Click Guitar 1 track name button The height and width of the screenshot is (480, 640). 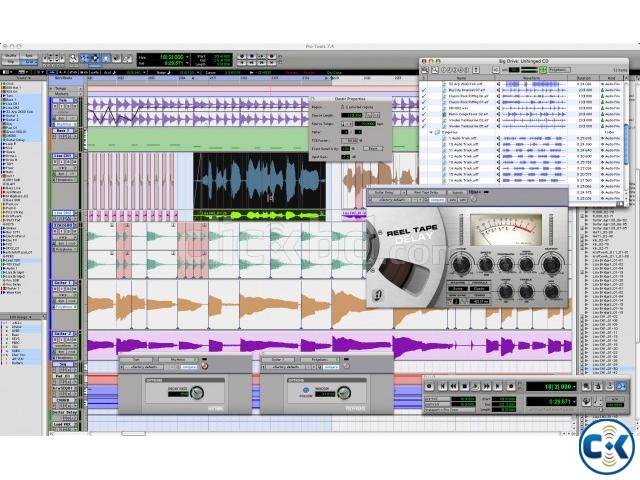coord(63,282)
